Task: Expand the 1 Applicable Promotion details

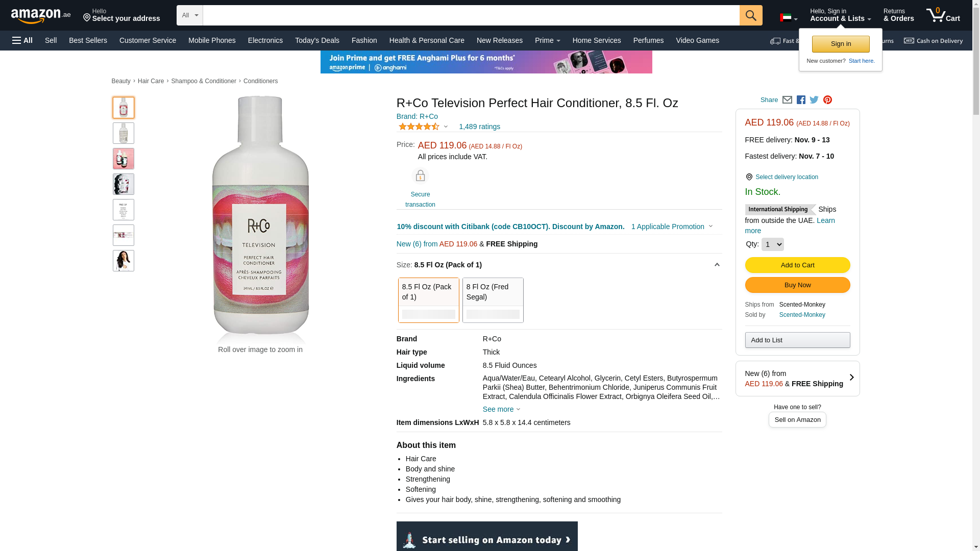Action: [672, 227]
